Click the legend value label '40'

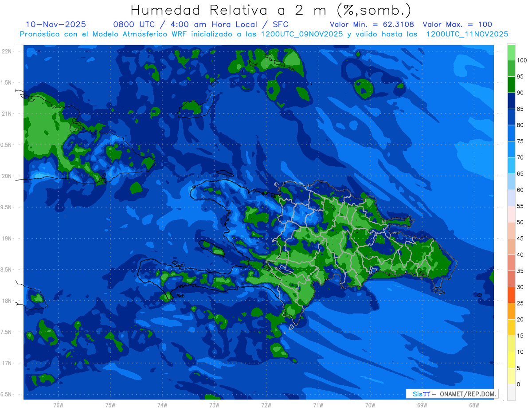pyautogui.click(x=520, y=254)
